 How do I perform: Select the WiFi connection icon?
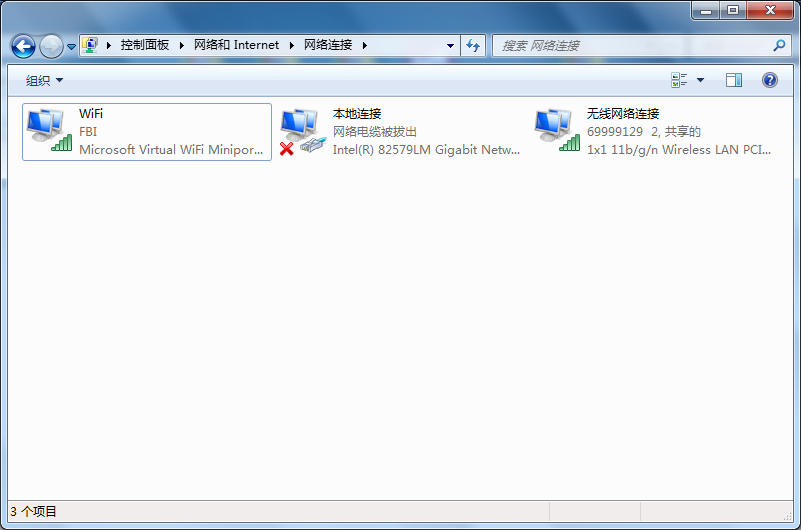pos(49,130)
